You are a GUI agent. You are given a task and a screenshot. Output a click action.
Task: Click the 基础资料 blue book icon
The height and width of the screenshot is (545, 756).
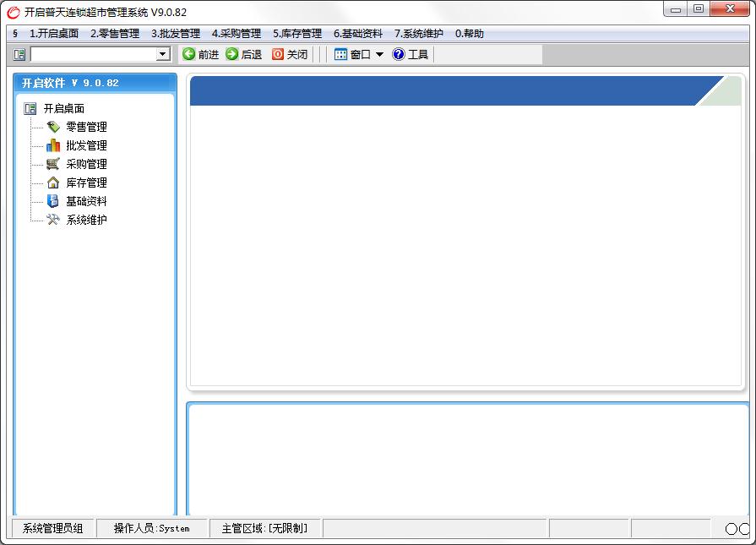tap(53, 201)
